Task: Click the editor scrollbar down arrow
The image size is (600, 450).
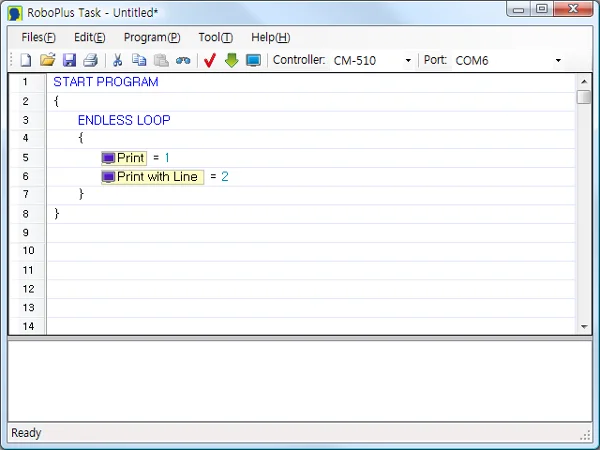Action: tap(584, 326)
